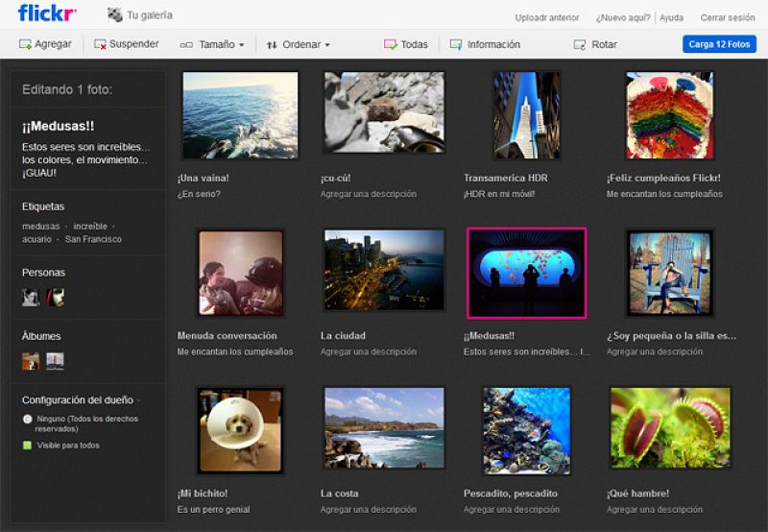This screenshot has width=768, height=532.
Task: Click the San Francisco tag
Action: pyautogui.click(x=93, y=239)
